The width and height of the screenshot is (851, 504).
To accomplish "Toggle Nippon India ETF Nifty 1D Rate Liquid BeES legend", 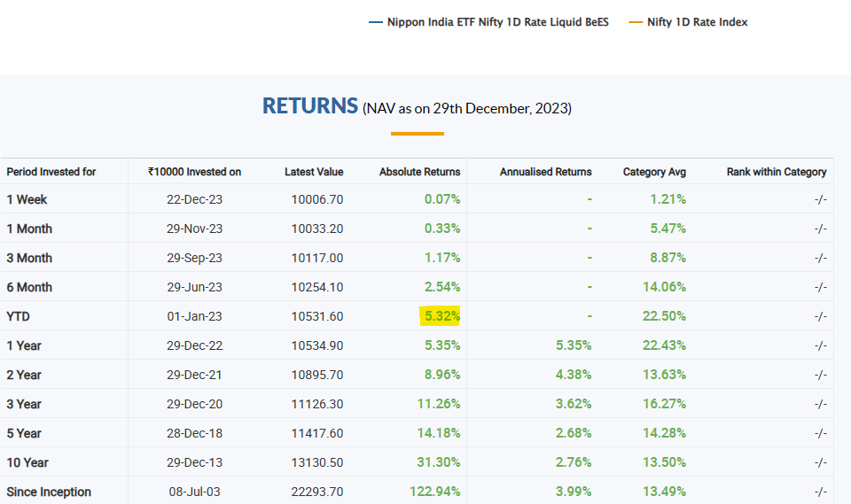I will (x=488, y=22).
